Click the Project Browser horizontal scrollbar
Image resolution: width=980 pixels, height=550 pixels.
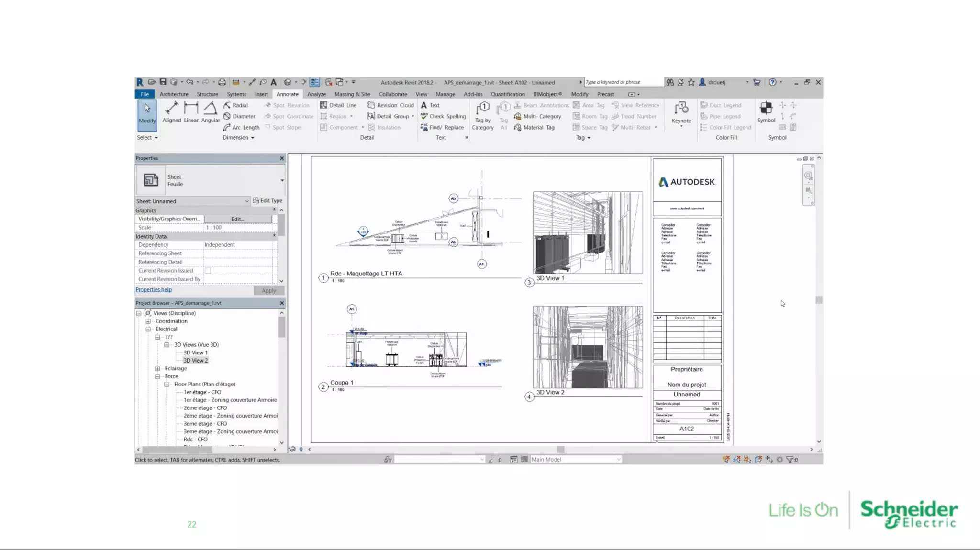tap(178, 450)
